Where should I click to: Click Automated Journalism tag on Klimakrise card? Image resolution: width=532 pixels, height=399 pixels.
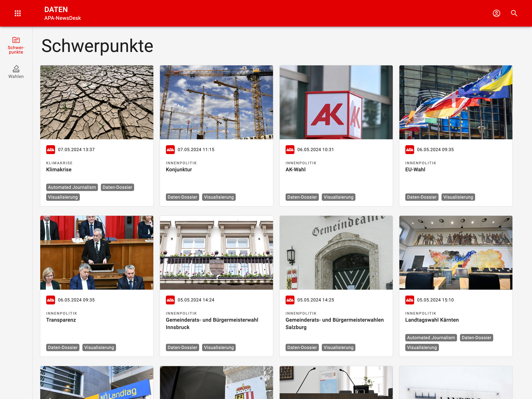pyautogui.click(x=72, y=187)
